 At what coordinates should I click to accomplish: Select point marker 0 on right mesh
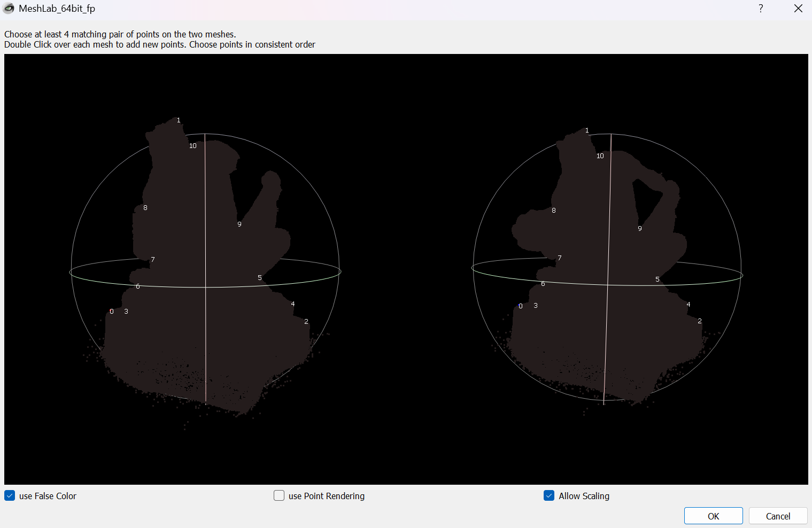pos(521,306)
